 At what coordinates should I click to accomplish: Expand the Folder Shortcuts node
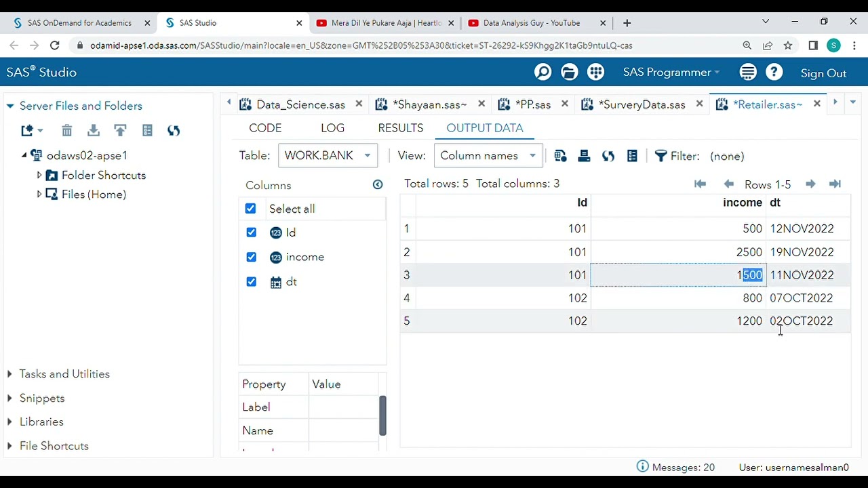click(x=39, y=175)
